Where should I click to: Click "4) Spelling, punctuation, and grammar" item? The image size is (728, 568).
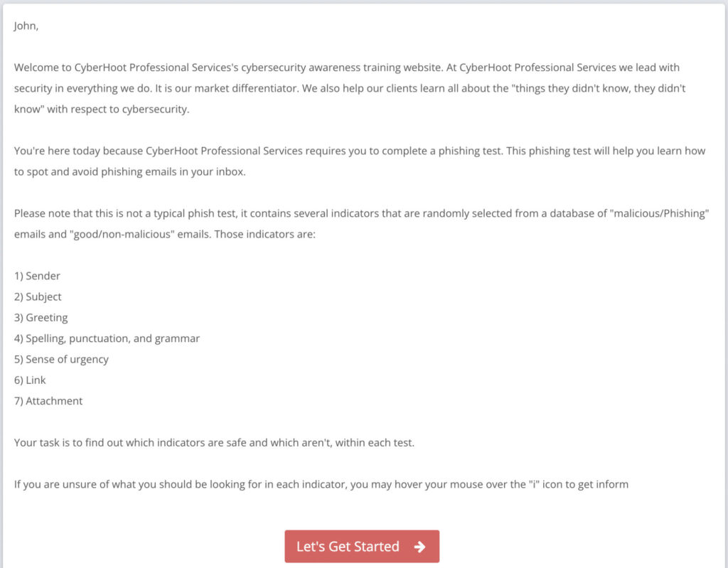(x=107, y=338)
